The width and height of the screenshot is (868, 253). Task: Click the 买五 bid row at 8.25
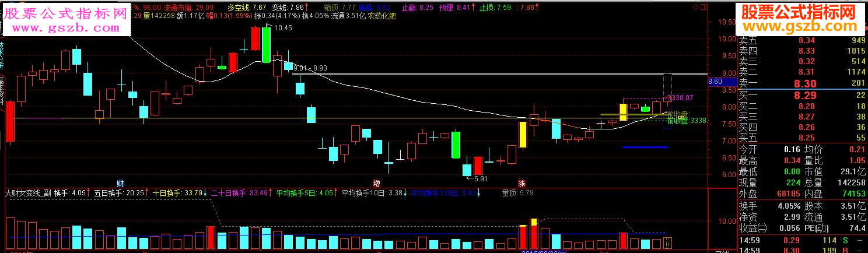click(x=803, y=137)
